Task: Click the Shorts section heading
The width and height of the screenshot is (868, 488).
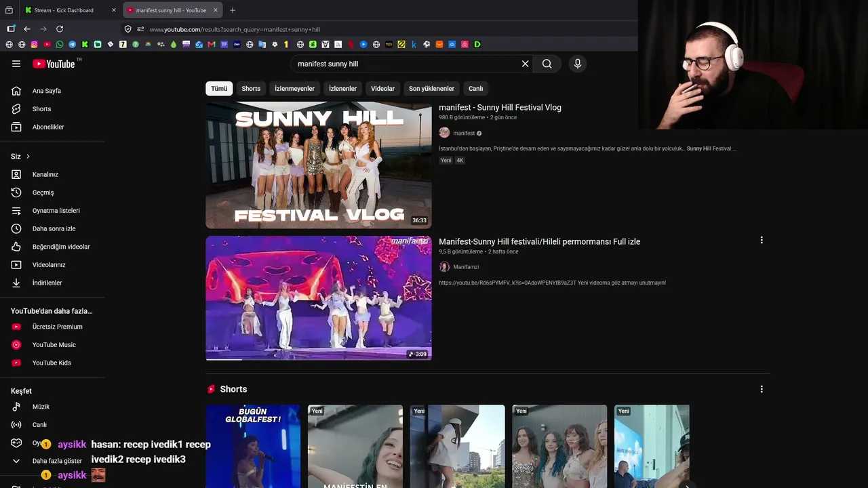Action: pyautogui.click(x=233, y=390)
